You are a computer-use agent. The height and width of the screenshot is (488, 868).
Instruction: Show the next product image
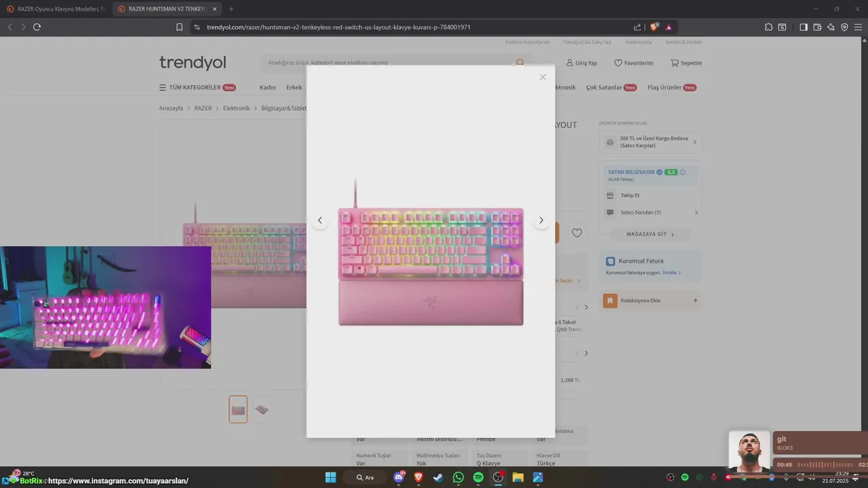point(541,220)
